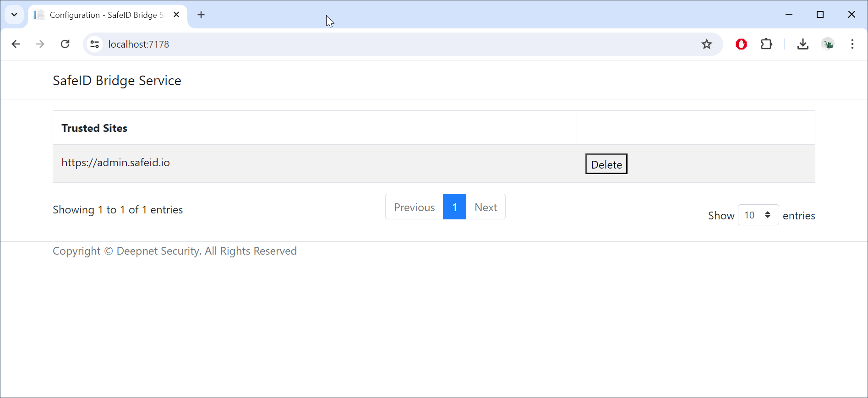868x398 pixels.
Task: Go to Next page of entries
Action: (x=486, y=207)
